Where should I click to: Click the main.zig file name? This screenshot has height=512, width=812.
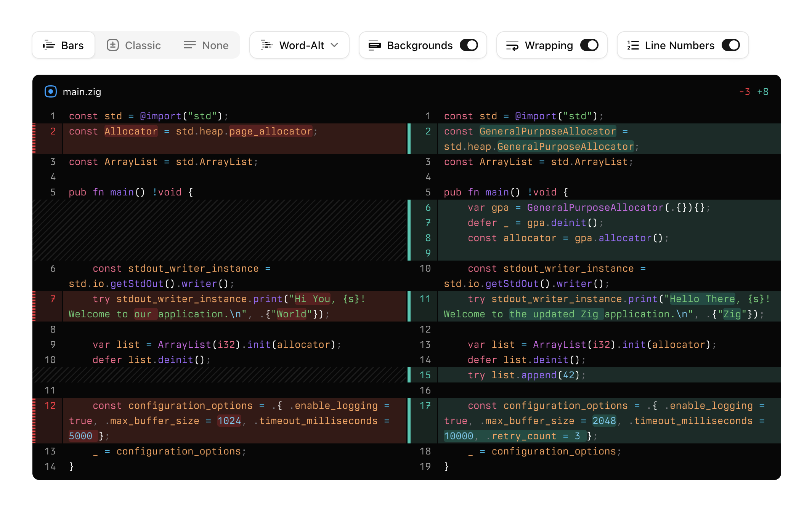coord(82,92)
